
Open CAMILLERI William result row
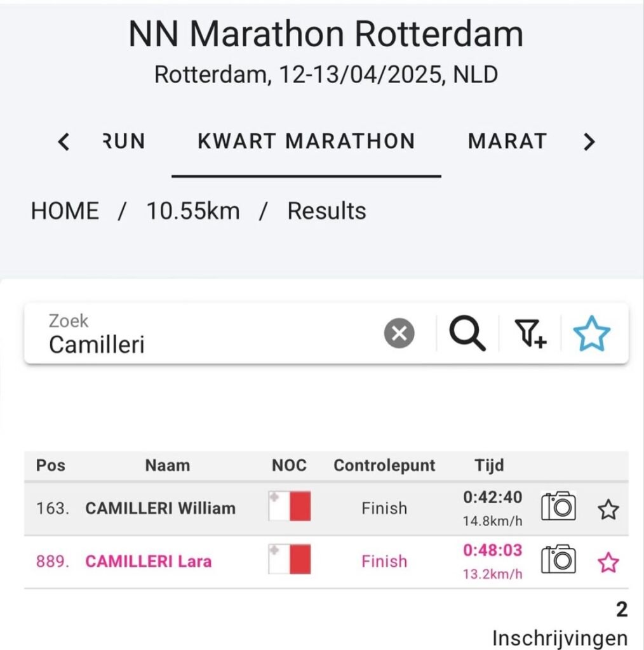click(326, 508)
